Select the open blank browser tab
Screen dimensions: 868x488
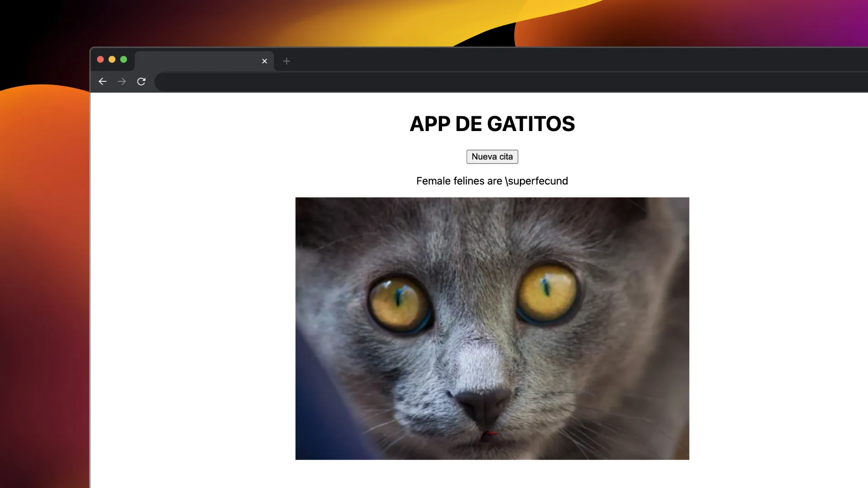[199, 61]
